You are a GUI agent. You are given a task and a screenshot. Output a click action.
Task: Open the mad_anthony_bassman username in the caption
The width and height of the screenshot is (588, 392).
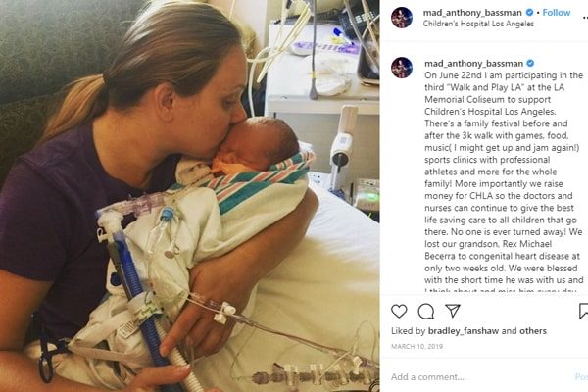(x=473, y=63)
